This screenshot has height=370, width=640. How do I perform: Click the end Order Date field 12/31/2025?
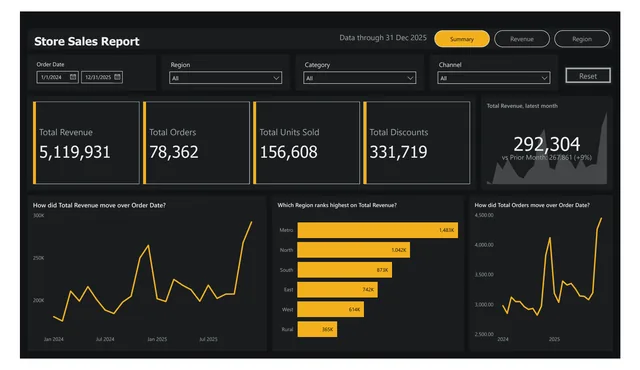tap(102, 77)
